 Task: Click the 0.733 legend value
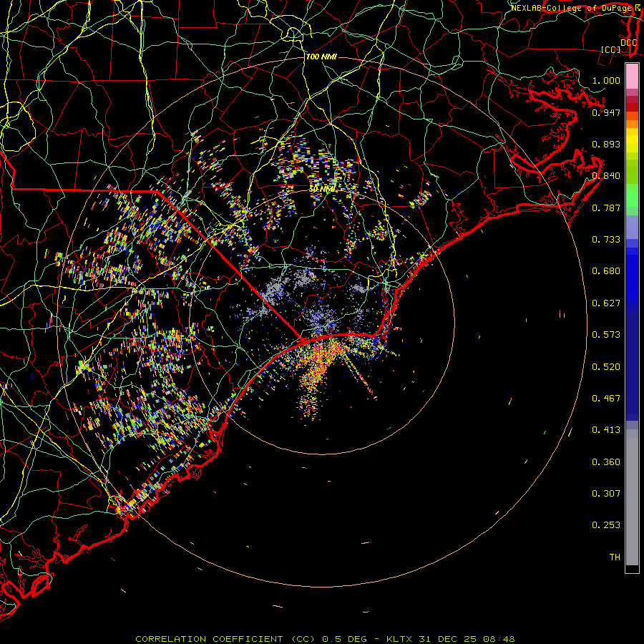coord(606,240)
